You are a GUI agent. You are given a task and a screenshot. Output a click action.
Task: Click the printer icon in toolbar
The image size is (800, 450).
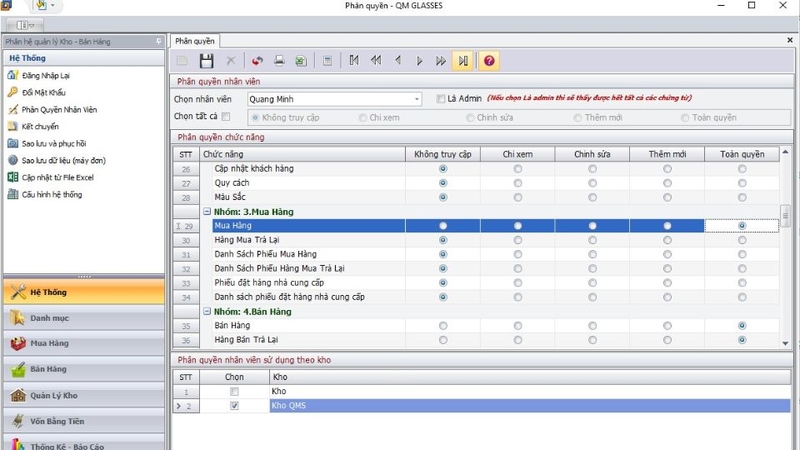pos(279,61)
